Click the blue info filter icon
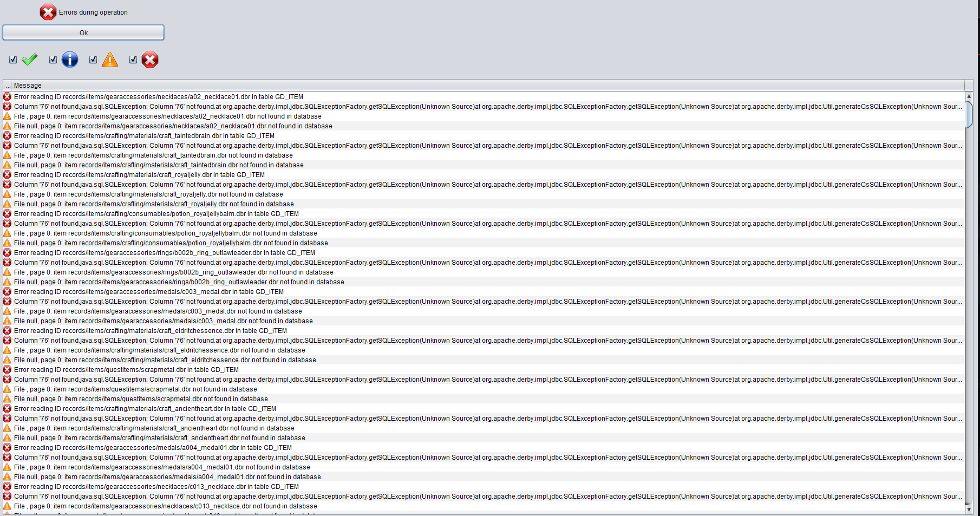980x516 pixels. 70,60
